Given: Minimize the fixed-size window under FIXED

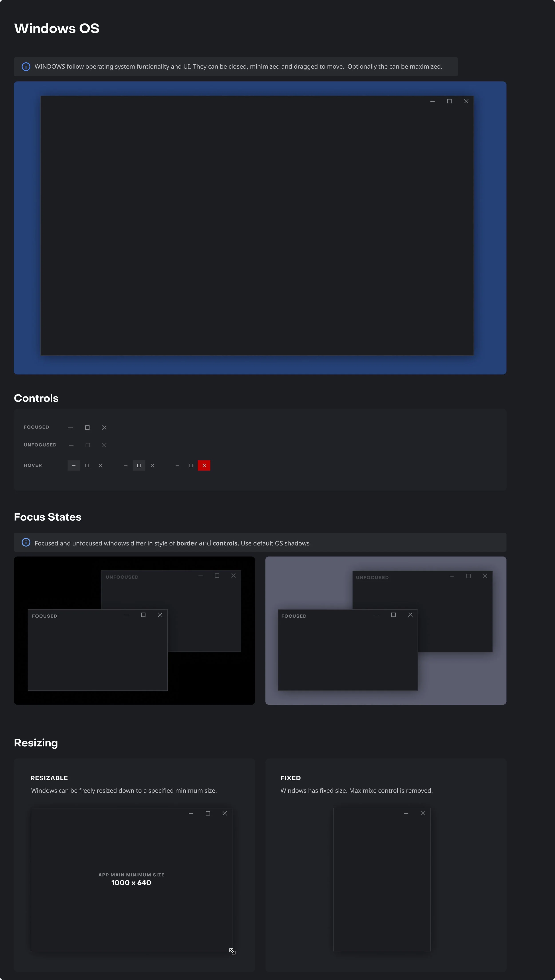Looking at the screenshot, I should click(x=406, y=813).
